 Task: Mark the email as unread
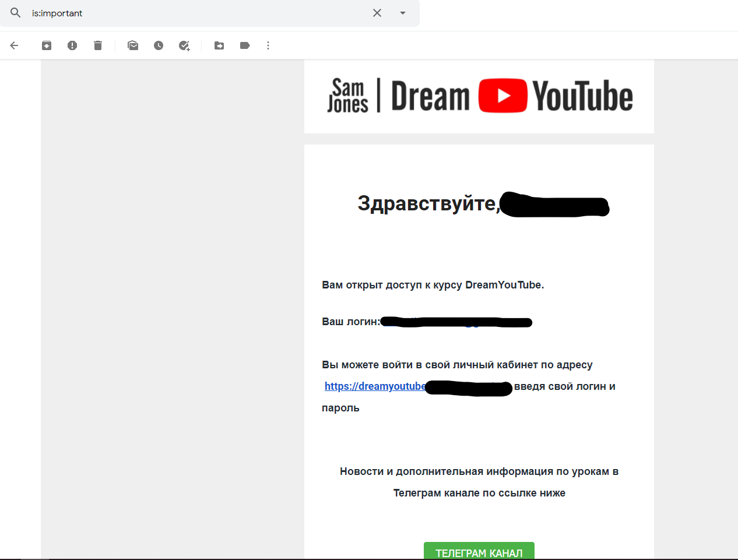pos(133,45)
